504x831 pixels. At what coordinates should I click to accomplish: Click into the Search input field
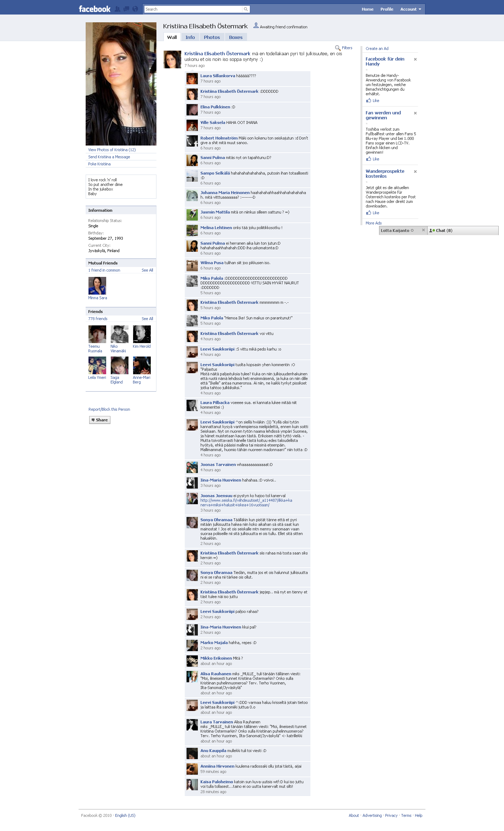[193, 9]
